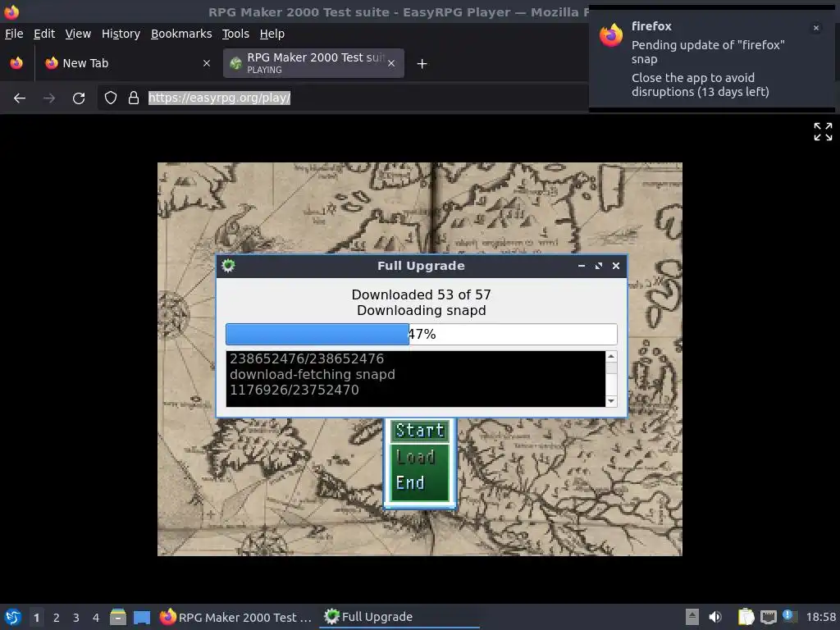Viewport: 840px width, 630px height.
Task: Switch to workspace 1
Action: 36,618
